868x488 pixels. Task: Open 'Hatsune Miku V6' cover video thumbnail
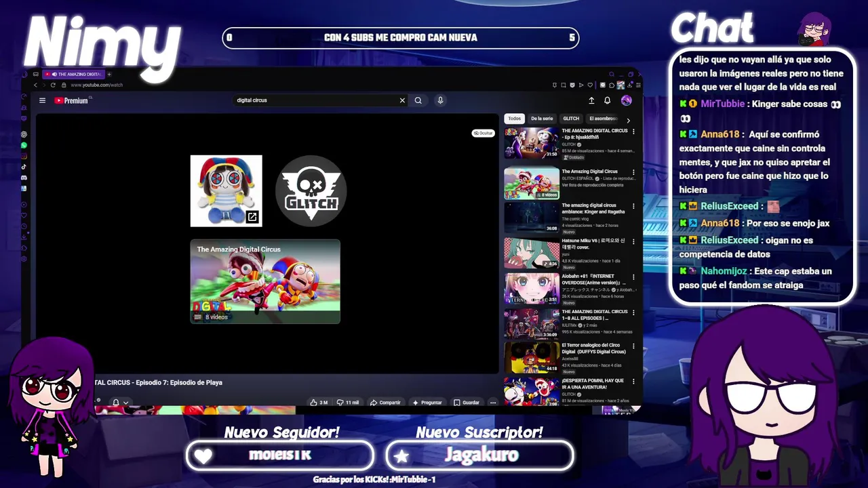pyautogui.click(x=532, y=253)
